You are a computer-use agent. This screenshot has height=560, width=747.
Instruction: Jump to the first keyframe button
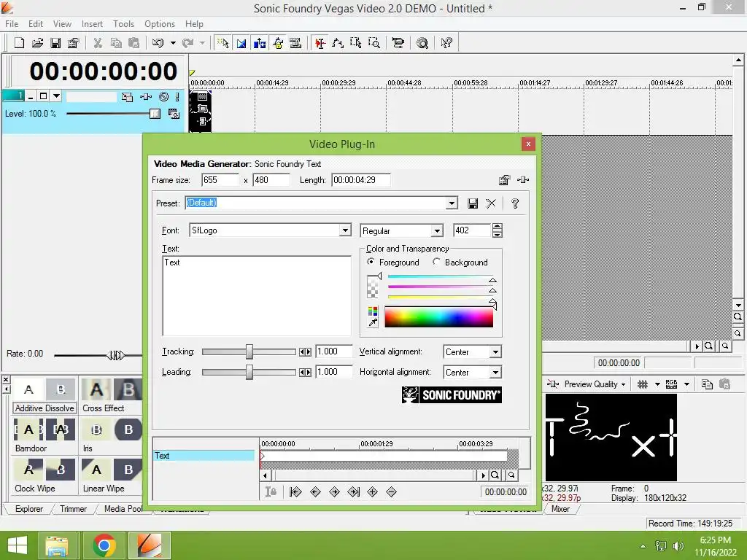tap(295, 492)
